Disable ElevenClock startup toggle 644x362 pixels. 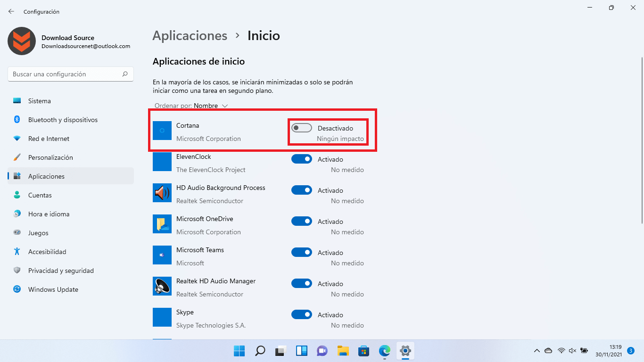coord(302,159)
